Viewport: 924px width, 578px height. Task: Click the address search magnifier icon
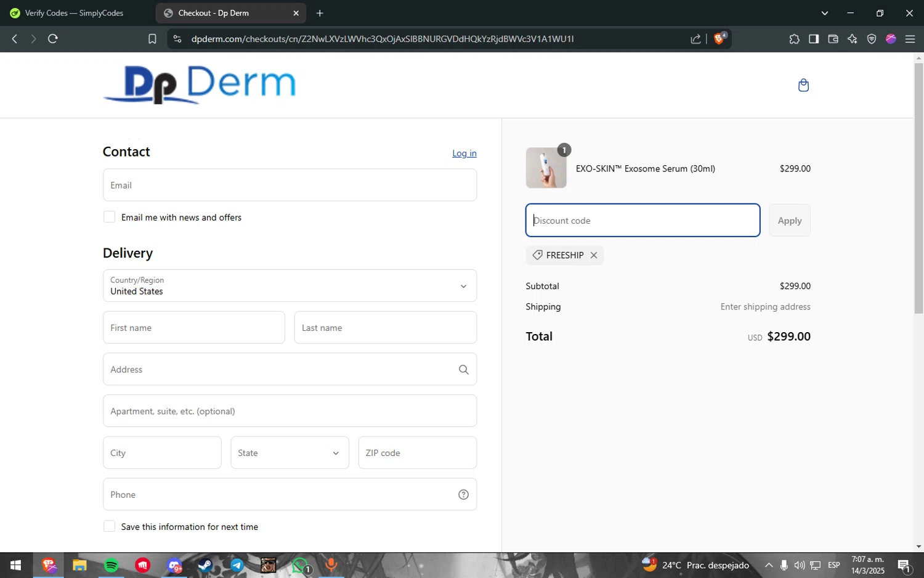(x=464, y=370)
